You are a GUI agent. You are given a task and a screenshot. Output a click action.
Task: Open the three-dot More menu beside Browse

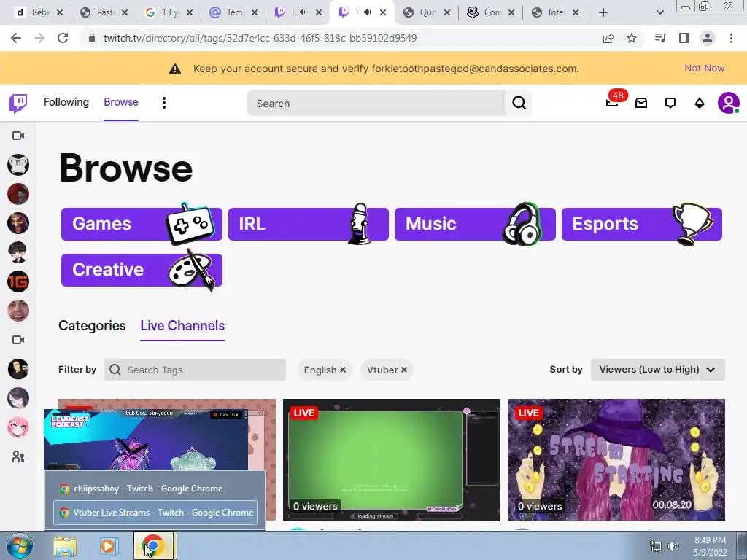point(164,103)
